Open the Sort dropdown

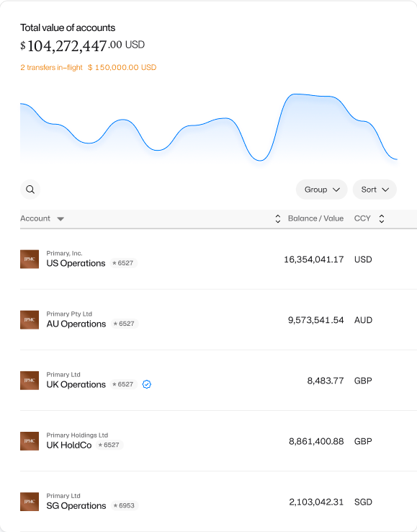(x=375, y=190)
